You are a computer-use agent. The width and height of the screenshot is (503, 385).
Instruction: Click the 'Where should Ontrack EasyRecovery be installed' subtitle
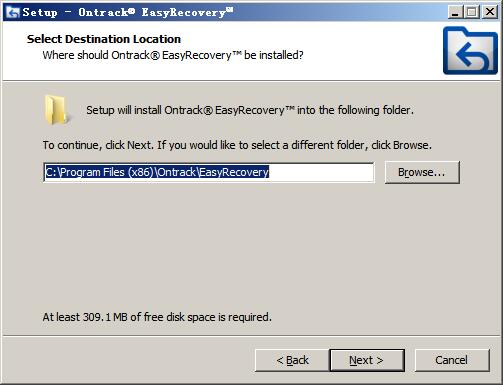(x=173, y=55)
